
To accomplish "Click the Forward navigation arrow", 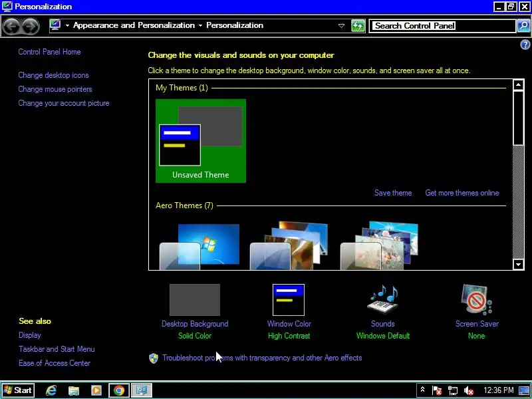I will point(31,26).
